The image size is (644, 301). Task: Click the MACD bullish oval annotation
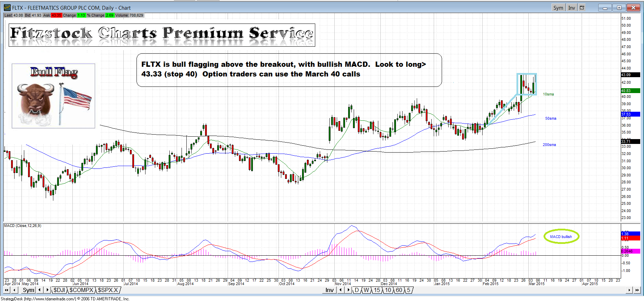click(x=561, y=237)
